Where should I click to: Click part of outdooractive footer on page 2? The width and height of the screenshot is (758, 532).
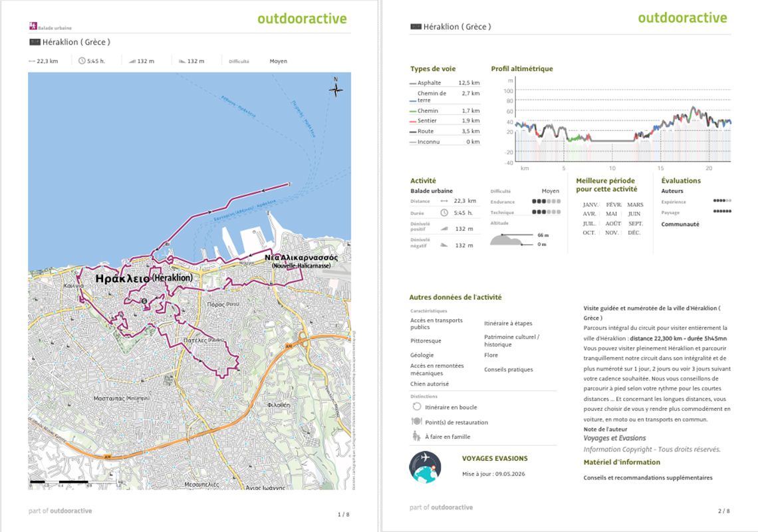click(441, 507)
